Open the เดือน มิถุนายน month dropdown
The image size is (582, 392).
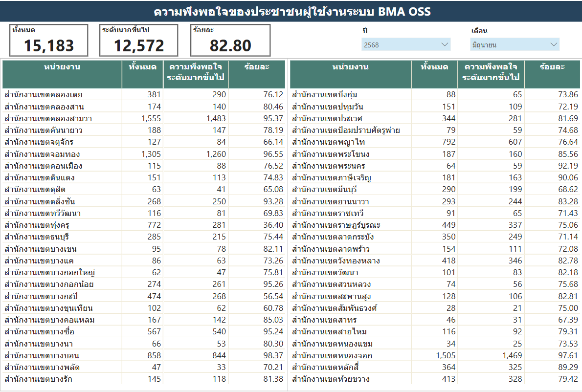515,44
